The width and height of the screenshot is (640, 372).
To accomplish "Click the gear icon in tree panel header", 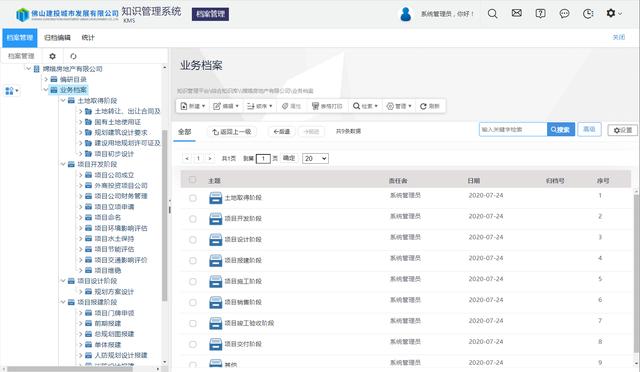I will coord(52,56).
